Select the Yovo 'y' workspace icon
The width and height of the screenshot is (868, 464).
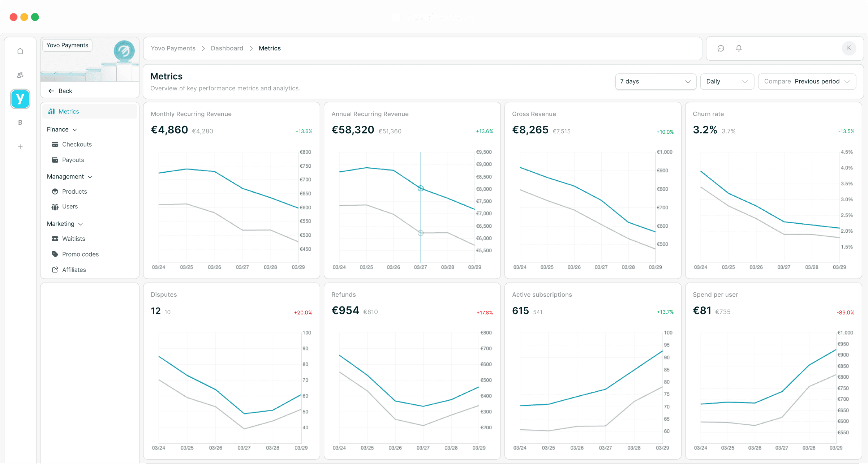pyautogui.click(x=20, y=99)
